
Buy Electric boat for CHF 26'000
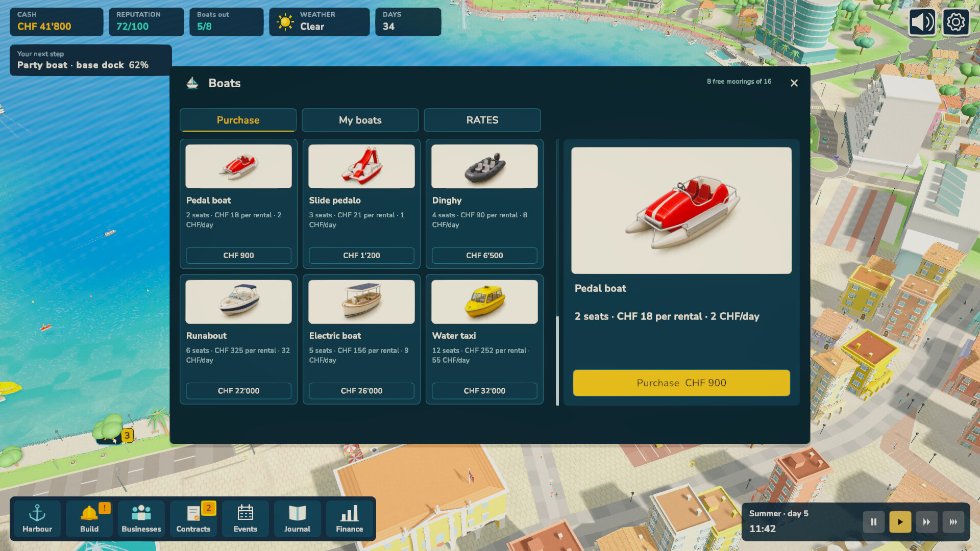point(361,391)
